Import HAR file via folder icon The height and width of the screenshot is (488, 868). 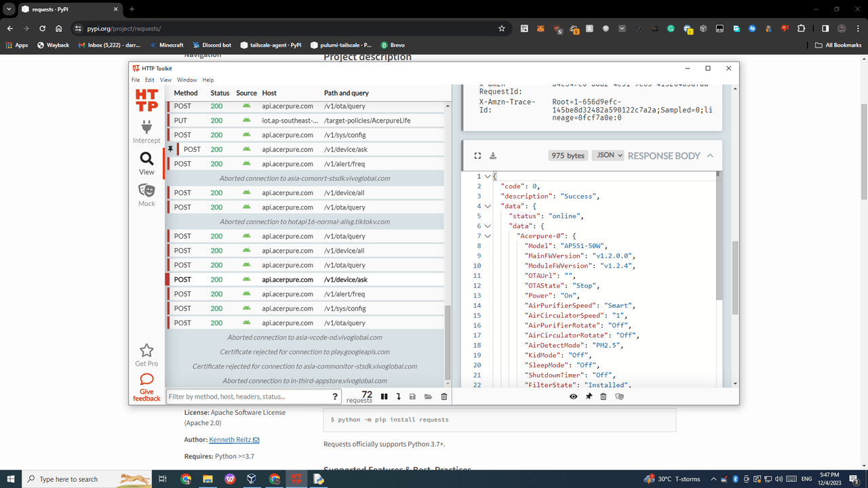(x=428, y=396)
